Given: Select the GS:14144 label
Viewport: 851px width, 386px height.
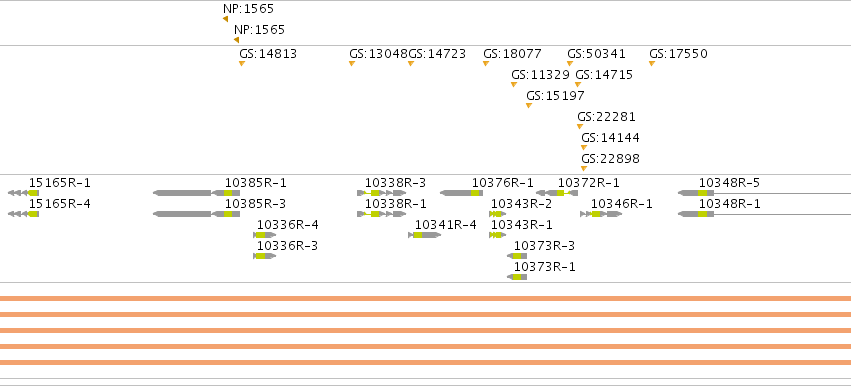Looking at the screenshot, I should coord(611,137).
